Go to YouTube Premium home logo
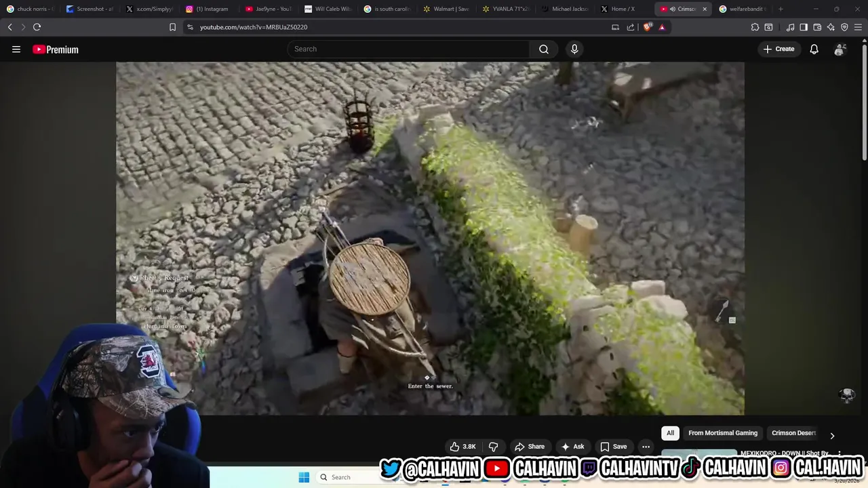This screenshot has height=488, width=868. pyautogui.click(x=56, y=49)
